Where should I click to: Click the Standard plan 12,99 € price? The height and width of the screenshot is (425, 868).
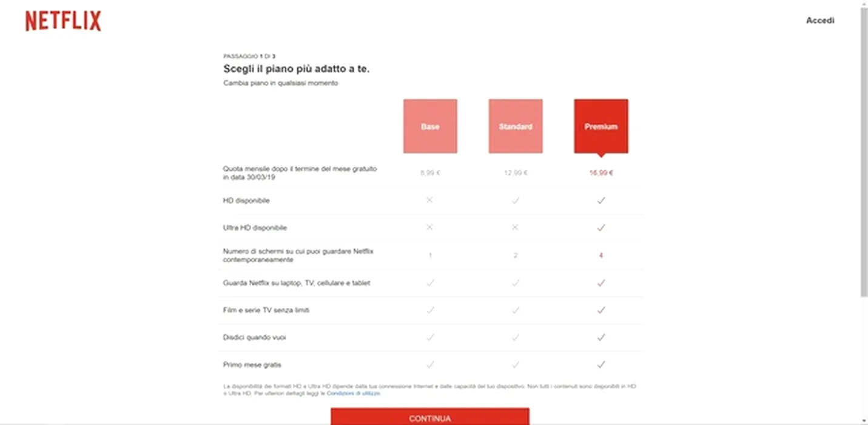click(x=516, y=173)
